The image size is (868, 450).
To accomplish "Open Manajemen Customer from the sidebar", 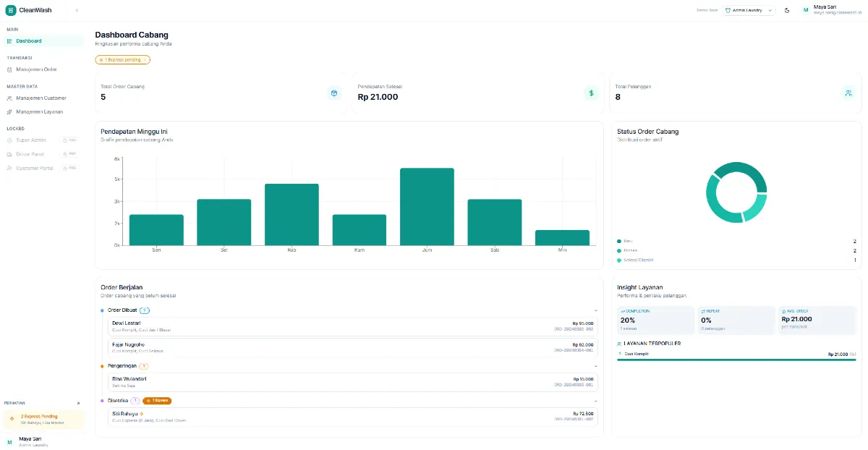I will pos(43,98).
